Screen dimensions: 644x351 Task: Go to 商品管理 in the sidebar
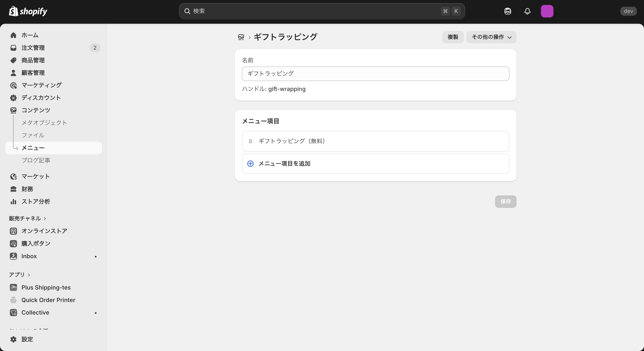[33, 60]
